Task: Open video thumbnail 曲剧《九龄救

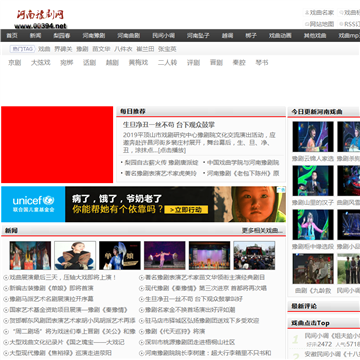Action: point(313,269)
